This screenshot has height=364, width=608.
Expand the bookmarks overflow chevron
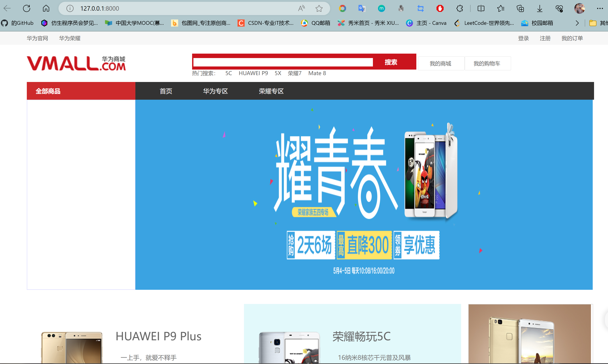click(577, 23)
